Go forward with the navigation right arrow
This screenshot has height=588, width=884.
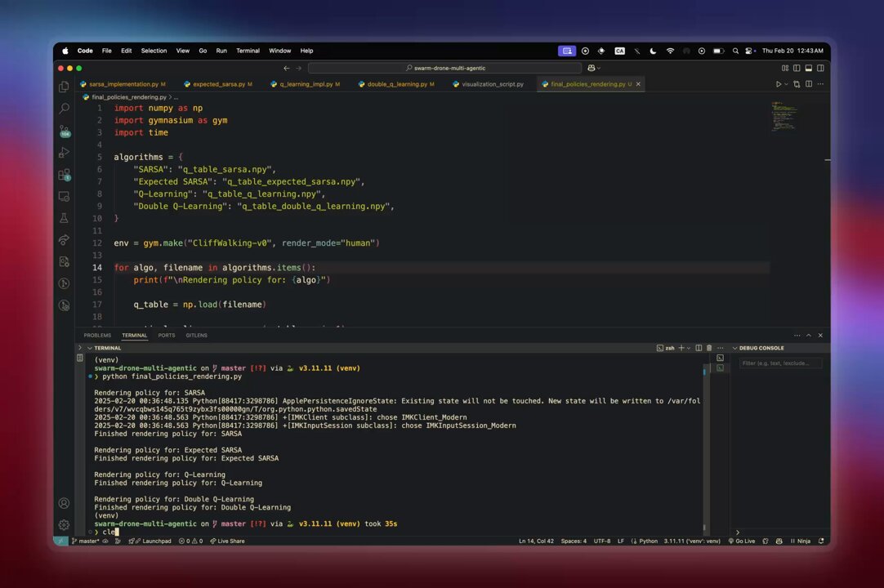299,69
